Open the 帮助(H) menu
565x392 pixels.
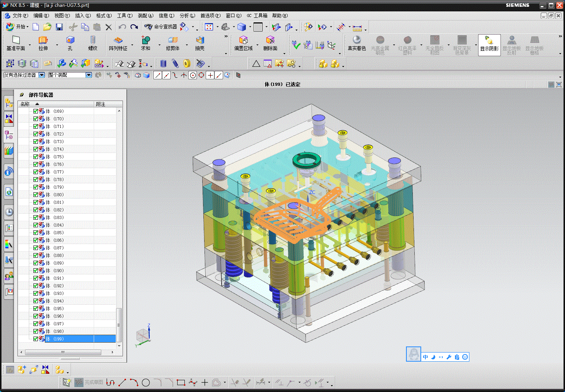(x=280, y=16)
